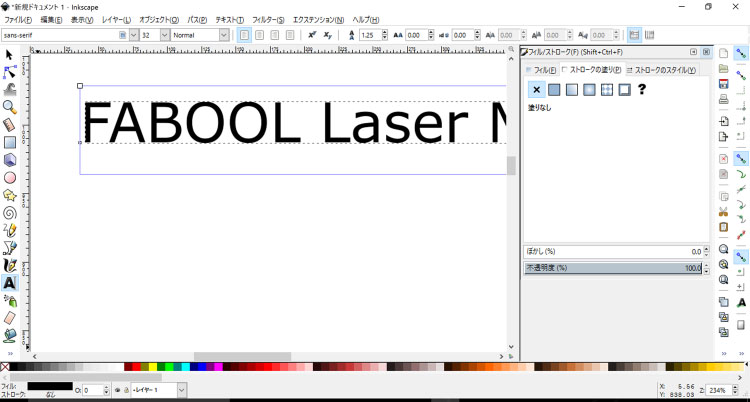Choose flat color stroke paint
The image size is (750, 402).
point(554,89)
